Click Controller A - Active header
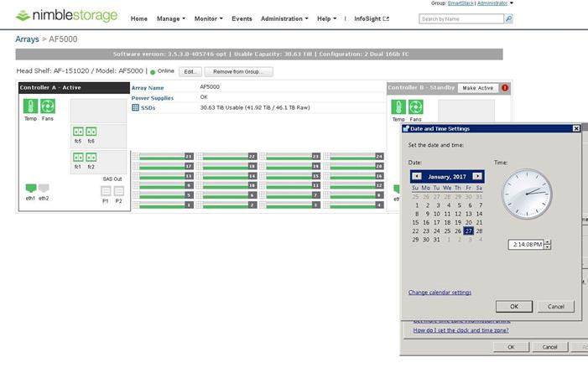 pos(75,88)
